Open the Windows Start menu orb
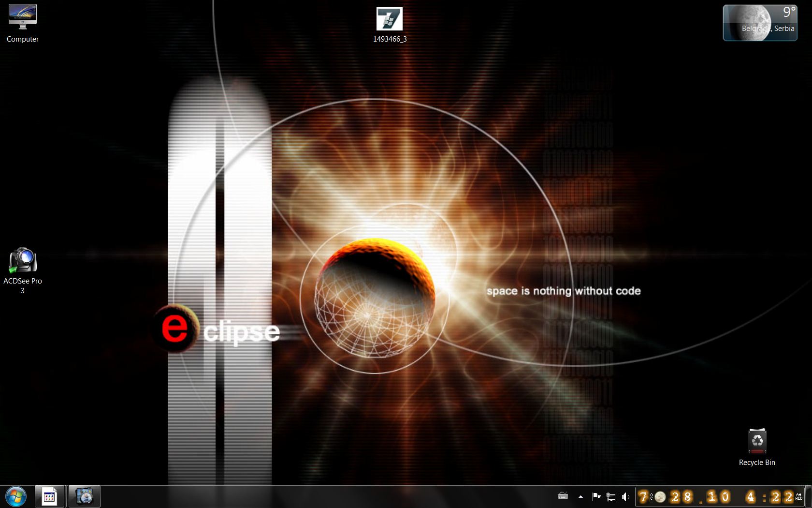The width and height of the screenshot is (812, 508). pyautogui.click(x=16, y=496)
